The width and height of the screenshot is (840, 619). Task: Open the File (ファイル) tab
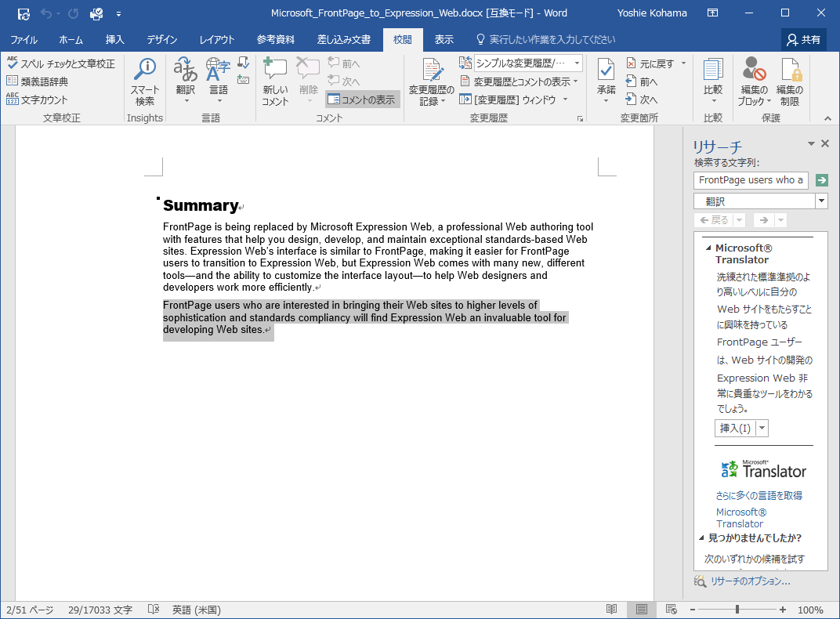(24, 40)
